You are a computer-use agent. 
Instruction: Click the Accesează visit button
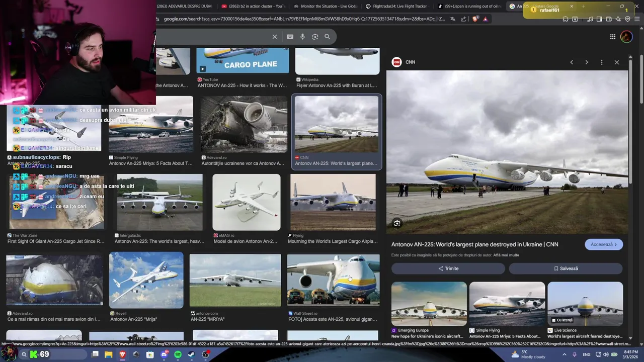click(604, 244)
